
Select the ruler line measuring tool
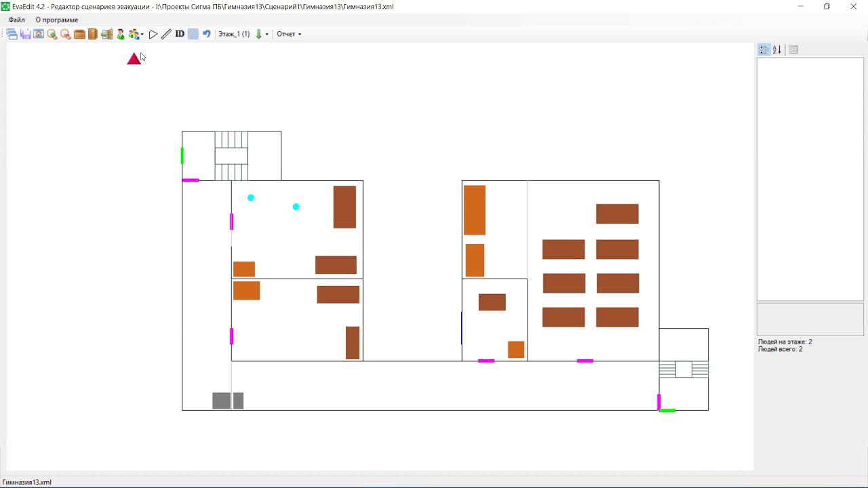[166, 34]
